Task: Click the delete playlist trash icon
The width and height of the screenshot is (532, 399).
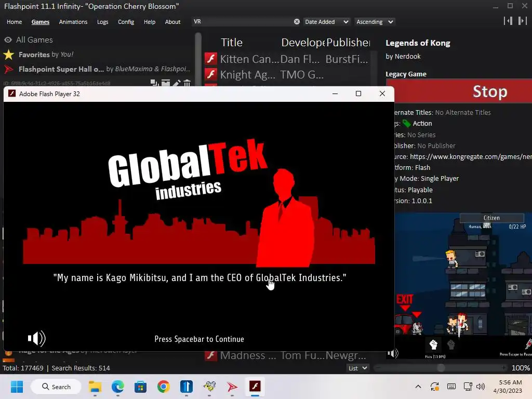Action: click(187, 83)
